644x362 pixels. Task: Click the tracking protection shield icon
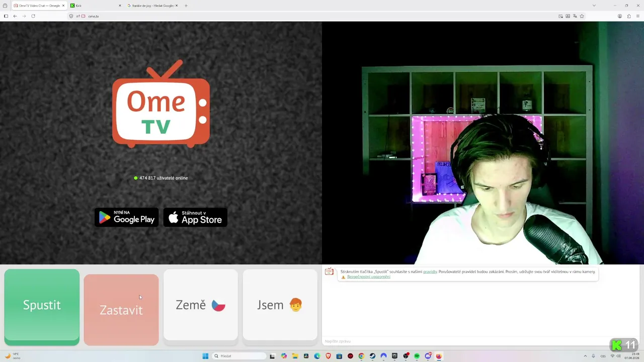71,16
